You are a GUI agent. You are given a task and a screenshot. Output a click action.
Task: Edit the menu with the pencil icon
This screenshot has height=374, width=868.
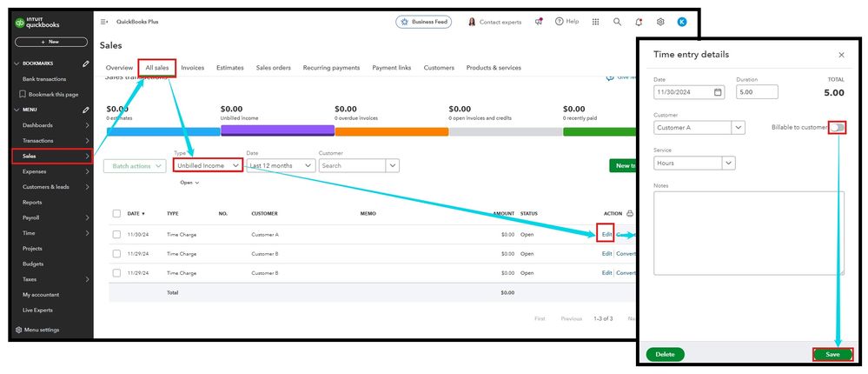86,110
